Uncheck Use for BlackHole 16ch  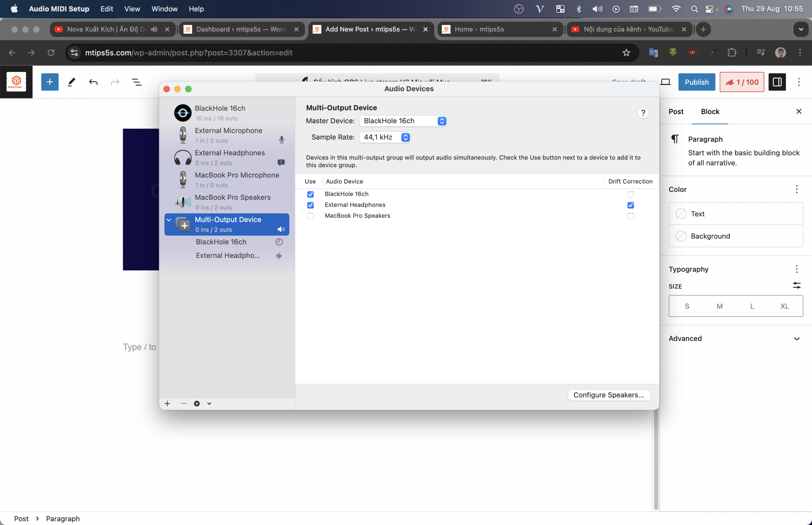click(x=310, y=194)
